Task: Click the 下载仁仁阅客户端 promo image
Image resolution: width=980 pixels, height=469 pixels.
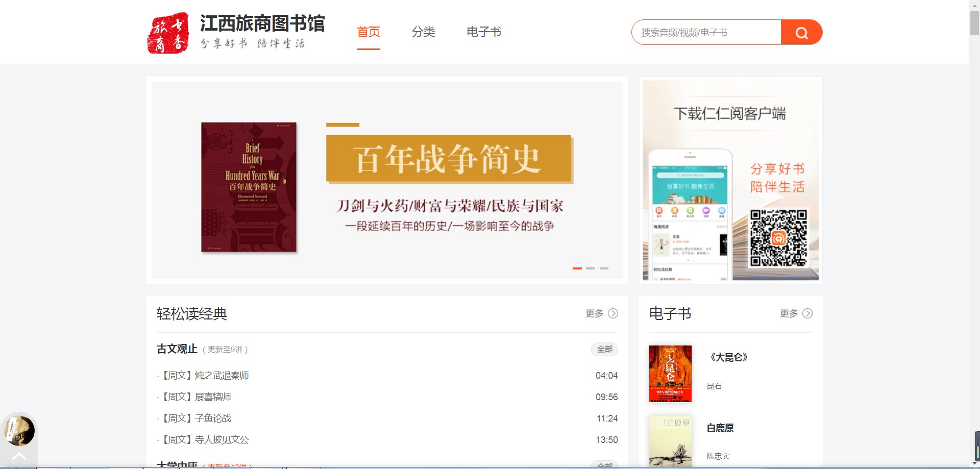Action: 730,180
